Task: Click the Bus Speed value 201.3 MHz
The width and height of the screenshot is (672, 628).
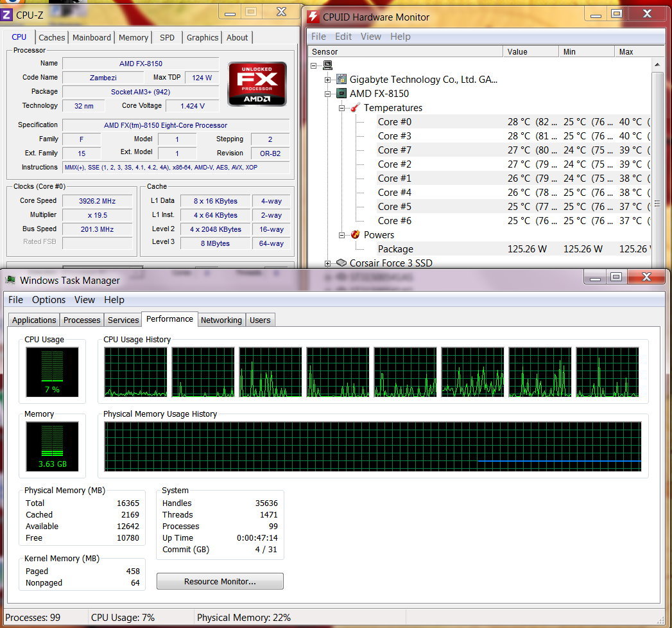Action: pos(98,229)
